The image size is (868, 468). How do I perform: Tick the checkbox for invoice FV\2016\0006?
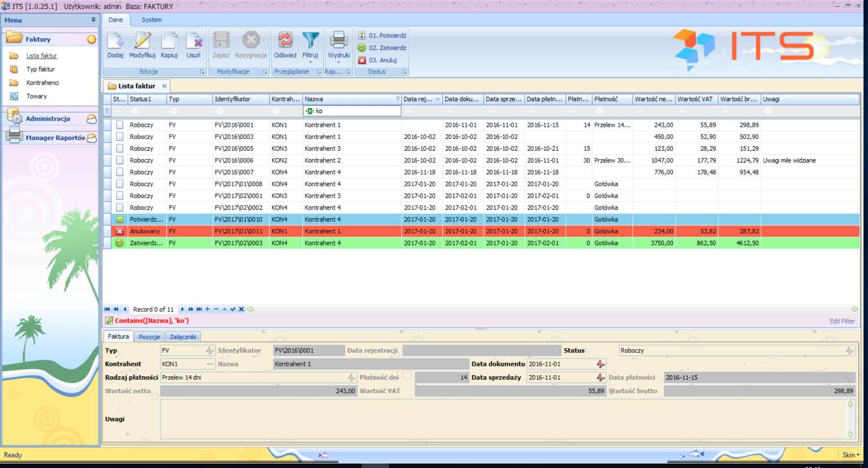click(x=120, y=160)
